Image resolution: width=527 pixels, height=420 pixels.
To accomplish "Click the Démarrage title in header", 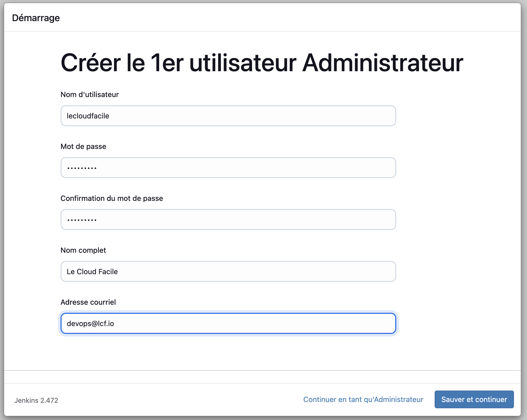I will click(36, 18).
